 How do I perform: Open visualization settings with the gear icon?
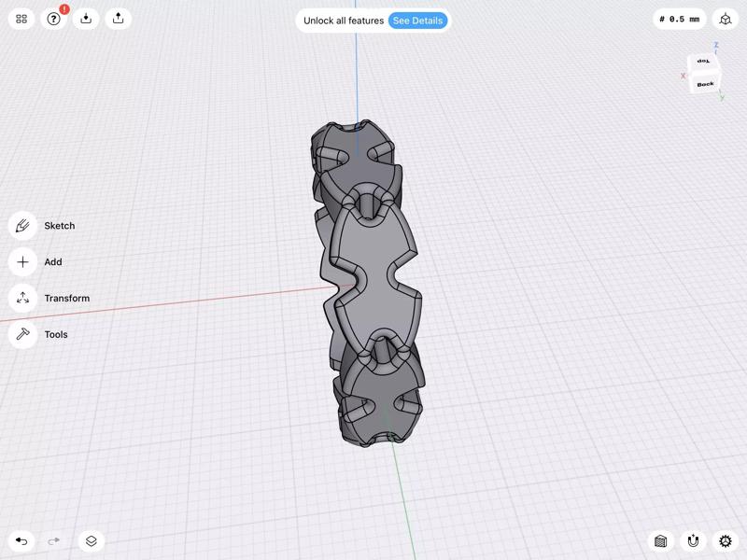[724, 539]
